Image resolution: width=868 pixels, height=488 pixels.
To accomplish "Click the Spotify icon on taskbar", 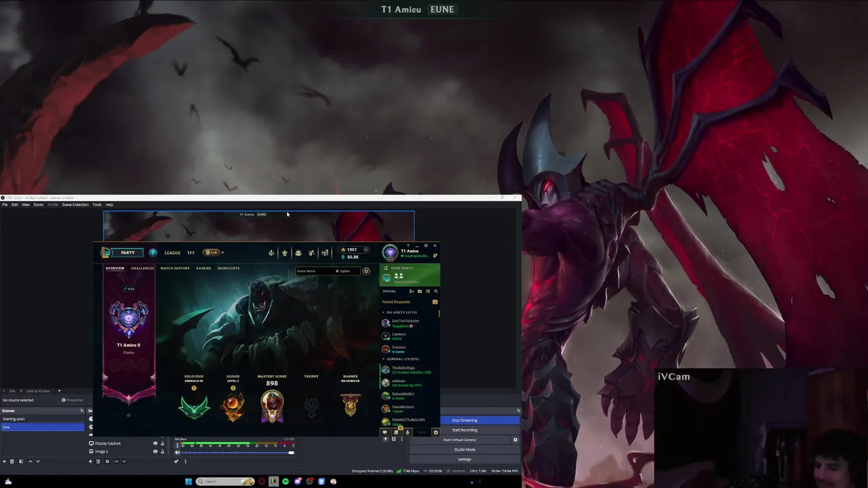I will tap(285, 482).
